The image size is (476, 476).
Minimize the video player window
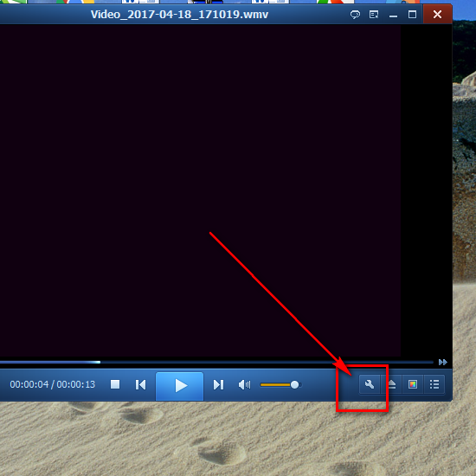pos(393,16)
